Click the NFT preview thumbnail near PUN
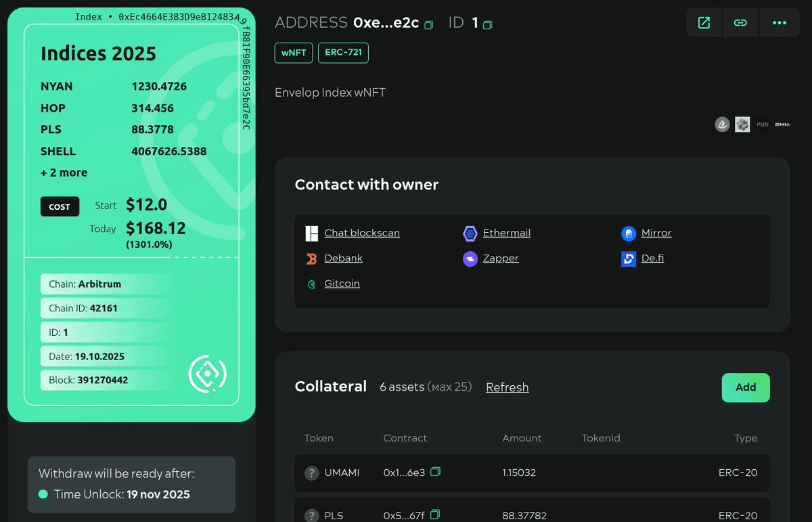The height and width of the screenshot is (522, 812). [742, 124]
